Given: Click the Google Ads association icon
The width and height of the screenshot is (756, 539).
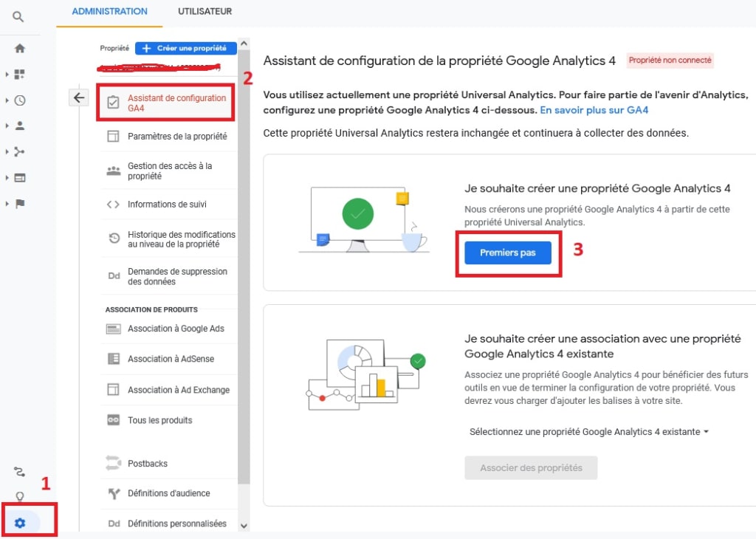Looking at the screenshot, I should coord(113,329).
